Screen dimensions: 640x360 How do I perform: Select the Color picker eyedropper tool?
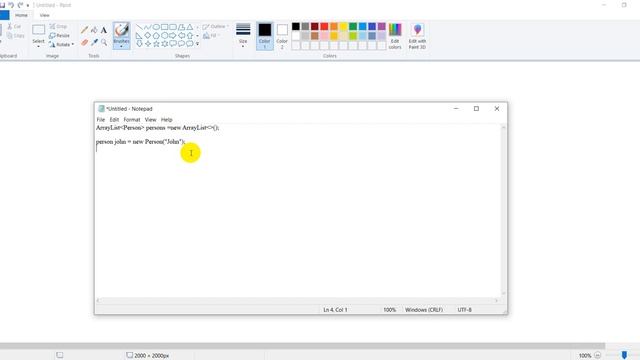[94, 42]
